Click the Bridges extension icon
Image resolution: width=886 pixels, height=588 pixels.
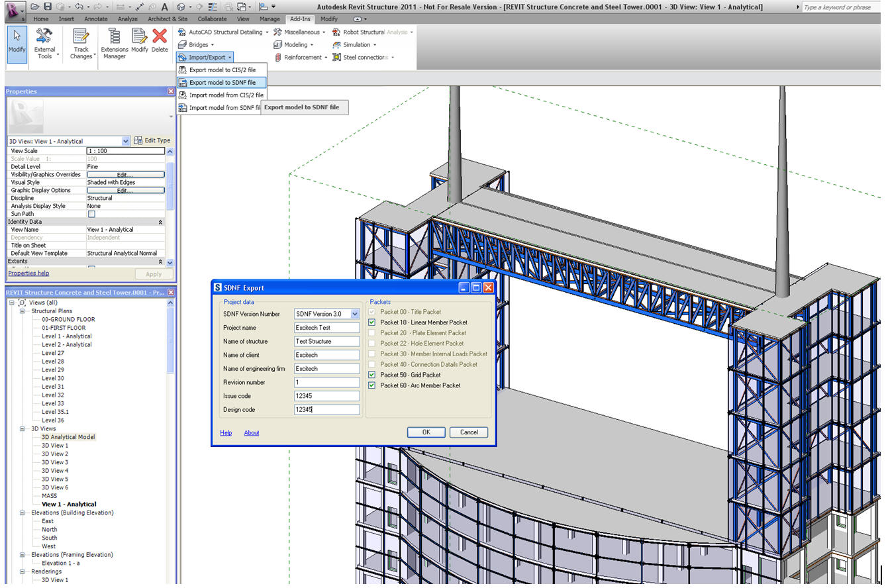coord(183,45)
